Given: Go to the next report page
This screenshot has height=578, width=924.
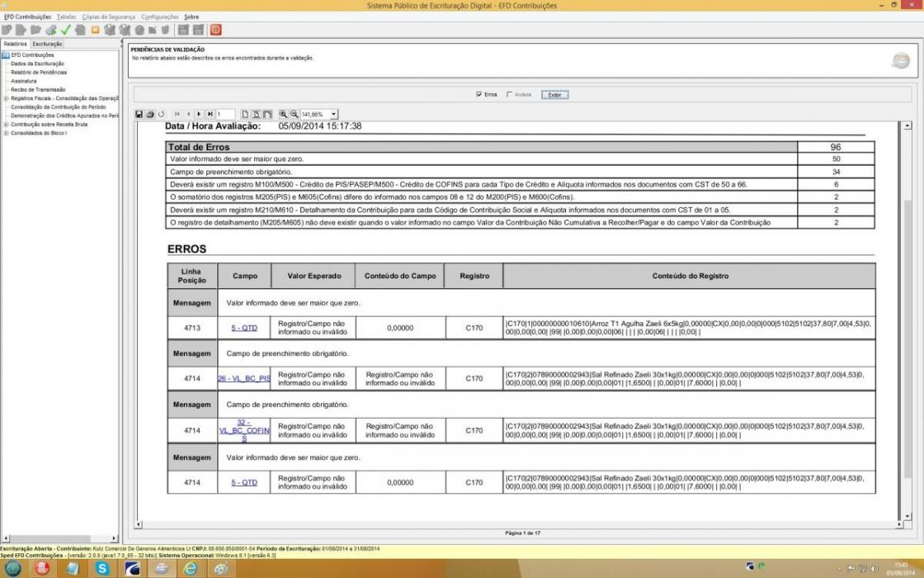Looking at the screenshot, I should [x=199, y=114].
